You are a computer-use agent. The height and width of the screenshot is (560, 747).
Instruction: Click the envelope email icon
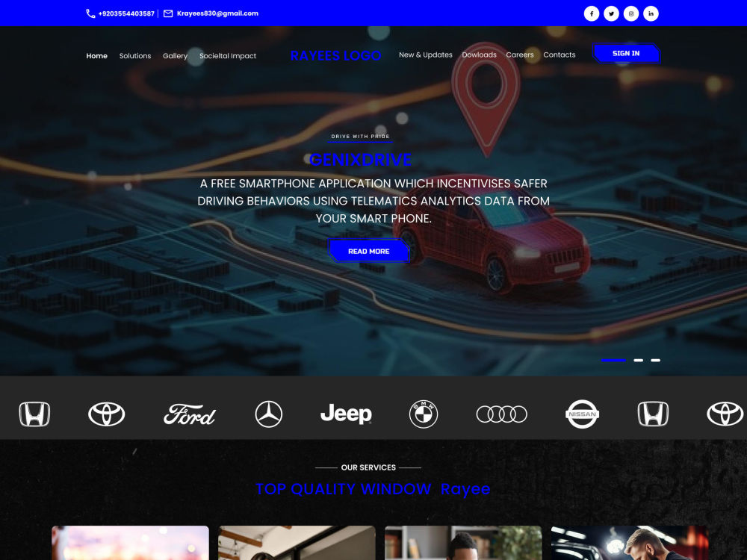tap(168, 13)
